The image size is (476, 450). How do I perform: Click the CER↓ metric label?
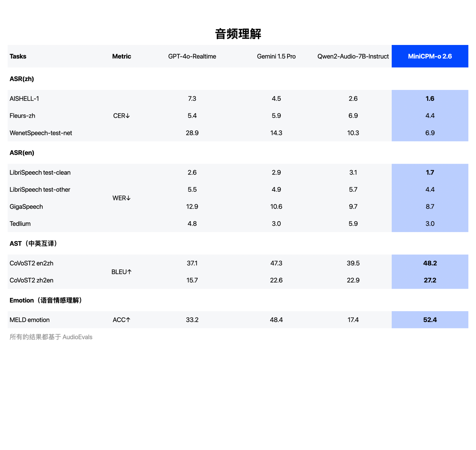click(121, 116)
